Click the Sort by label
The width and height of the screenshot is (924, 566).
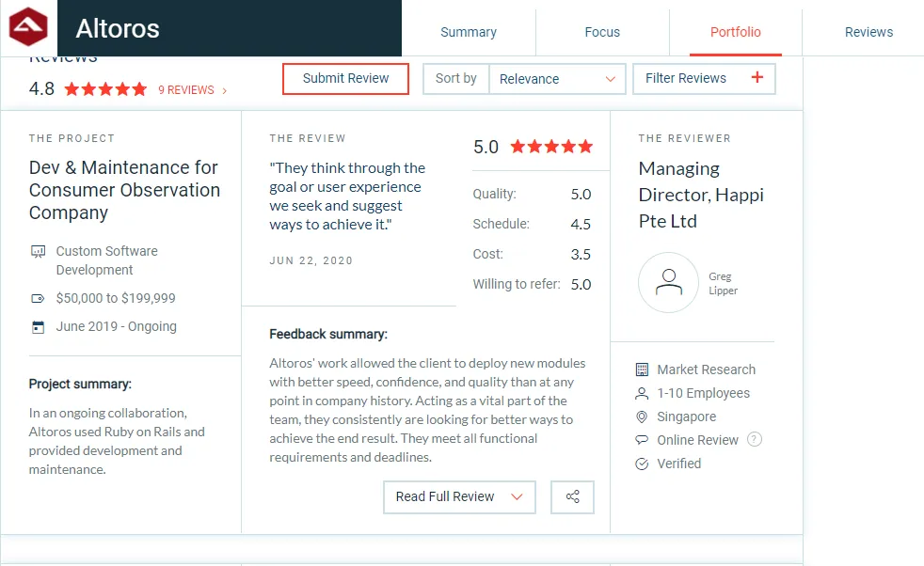click(455, 78)
